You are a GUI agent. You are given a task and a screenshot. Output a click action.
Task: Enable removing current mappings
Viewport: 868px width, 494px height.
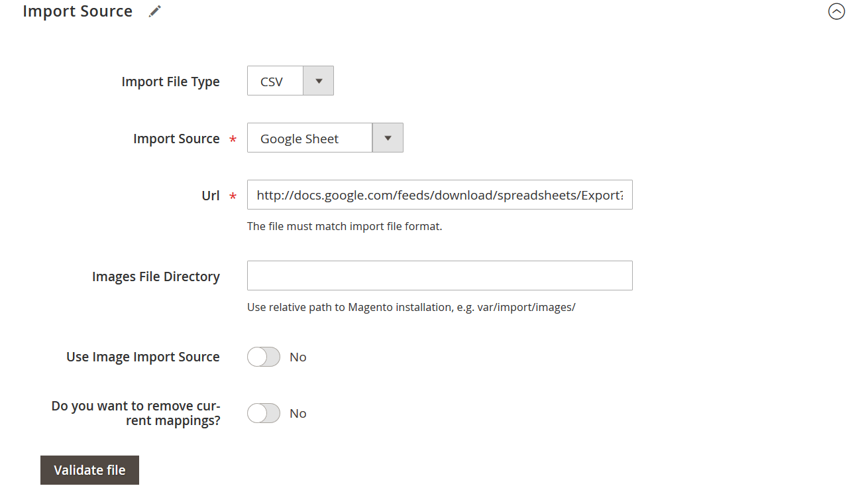263,412
